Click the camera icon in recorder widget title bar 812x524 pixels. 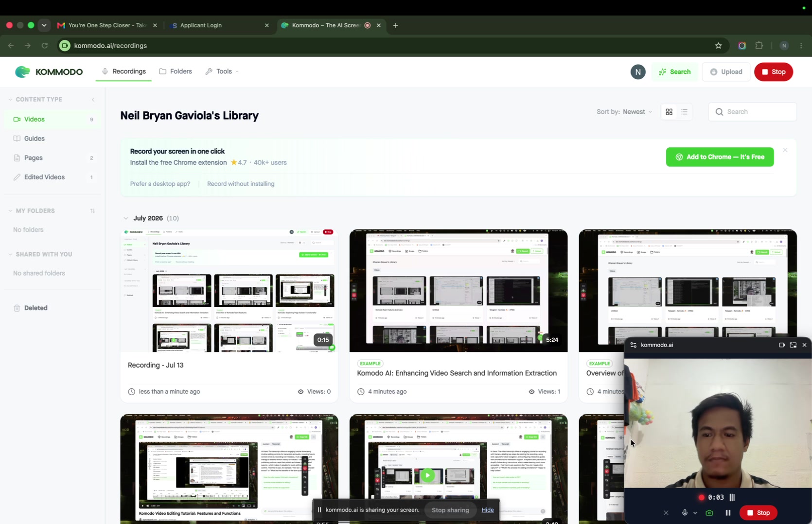[x=782, y=345]
